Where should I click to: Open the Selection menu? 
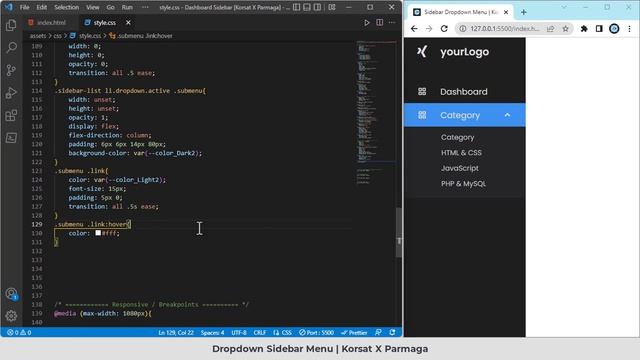[x=67, y=7]
